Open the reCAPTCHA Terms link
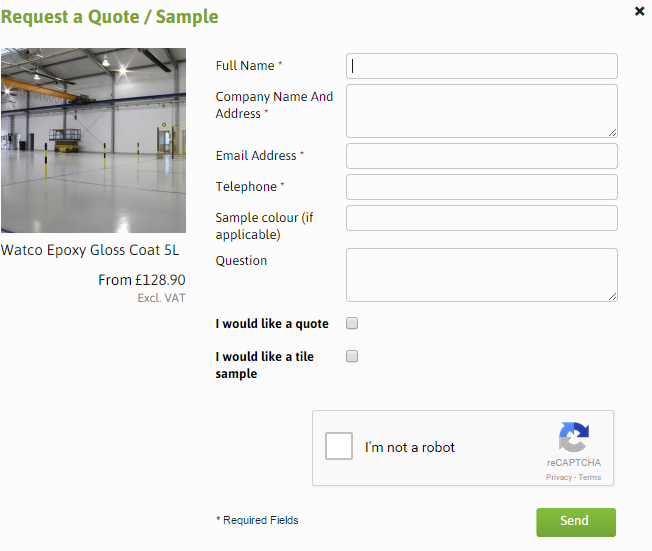The height and width of the screenshot is (551, 652). click(590, 477)
